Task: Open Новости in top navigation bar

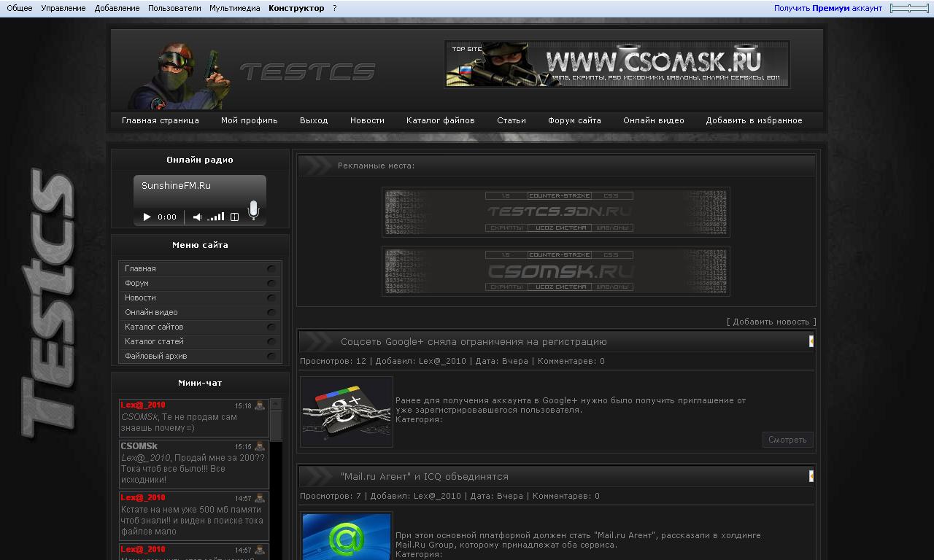Action: click(367, 120)
